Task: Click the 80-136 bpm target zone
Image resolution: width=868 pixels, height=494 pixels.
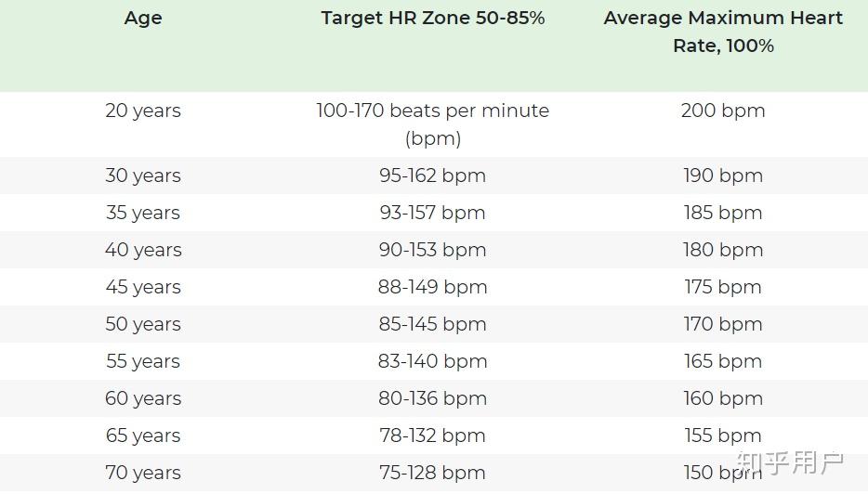Action: tap(433, 398)
